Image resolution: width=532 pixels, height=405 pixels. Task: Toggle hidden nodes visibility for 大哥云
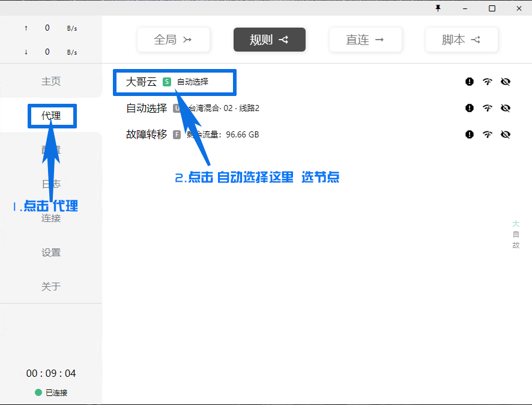(506, 82)
